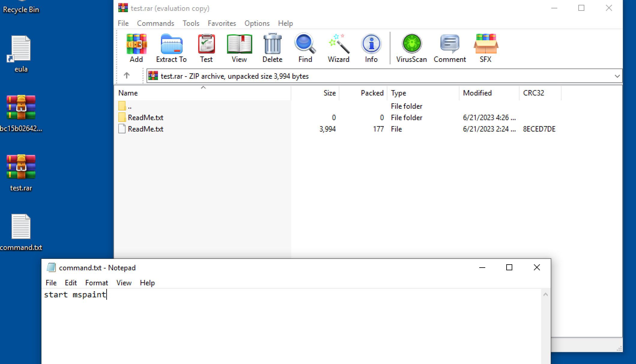The width and height of the screenshot is (636, 364).
Task: Run the Test archive tool
Action: point(206,48)
